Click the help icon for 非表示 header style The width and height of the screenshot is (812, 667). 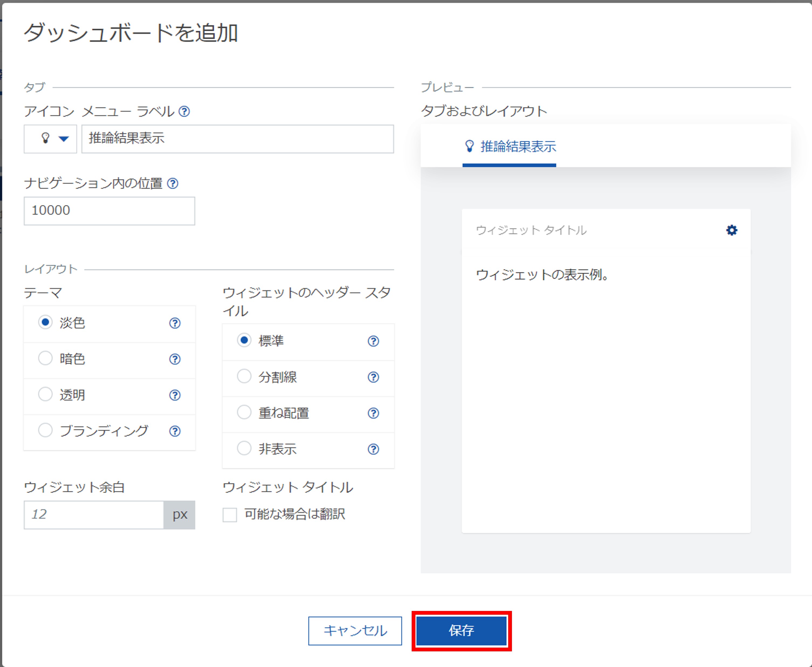pos(373,449)
